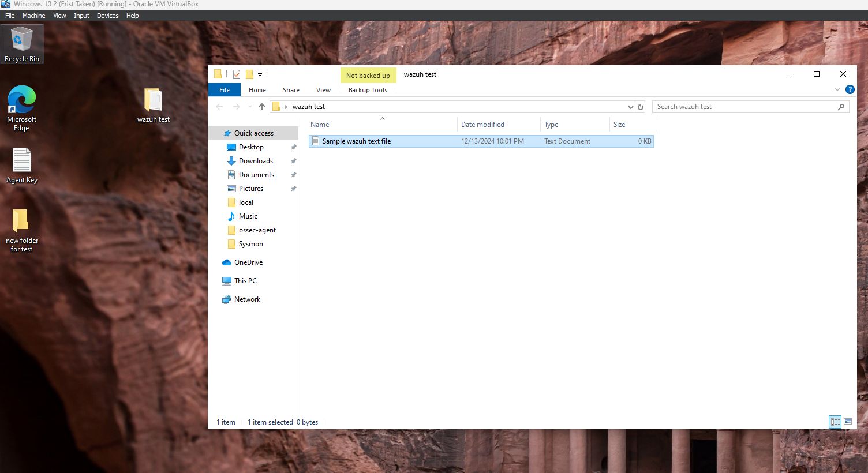Open the Backup Tools ribbon tab
The width and height of the screenshot is (868, 473).
pos(368,90)
